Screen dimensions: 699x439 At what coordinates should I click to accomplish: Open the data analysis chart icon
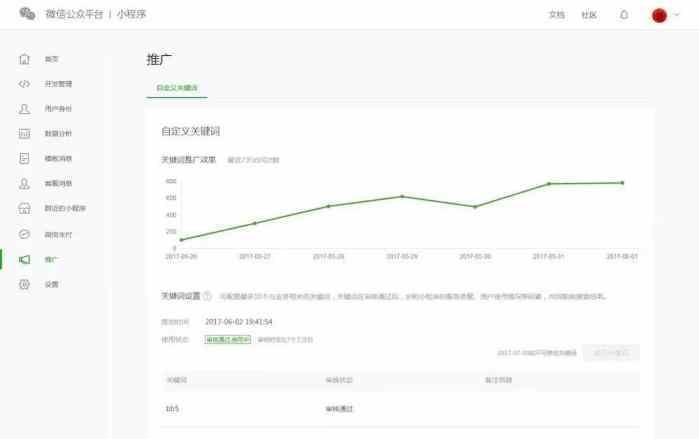click(25, 133)
